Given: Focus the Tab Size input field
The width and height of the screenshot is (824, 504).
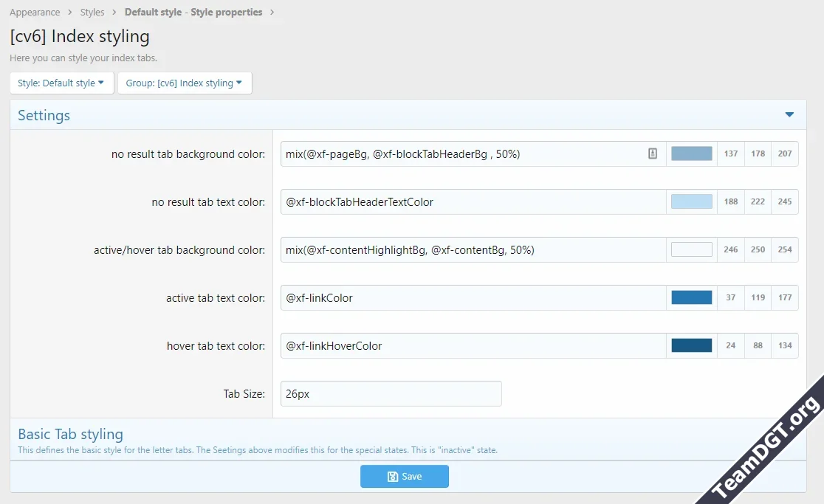Looking at the screenshot, I should pos(391,394).
